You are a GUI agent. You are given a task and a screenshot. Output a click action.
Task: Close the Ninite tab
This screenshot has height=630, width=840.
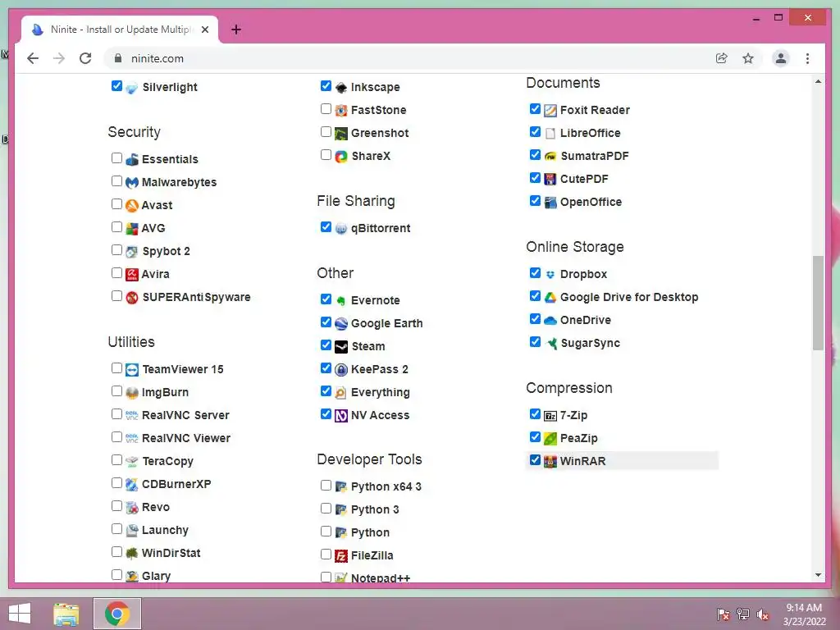204,30
